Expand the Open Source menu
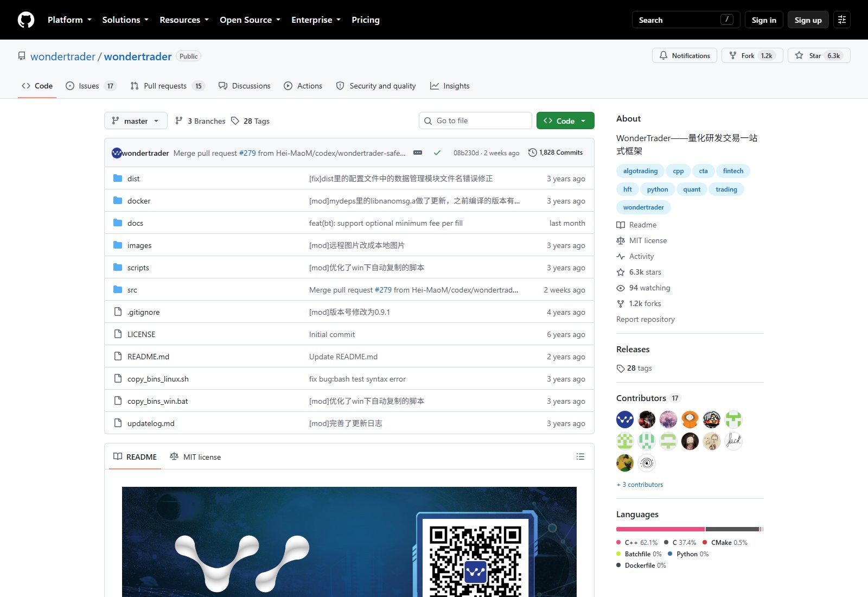This screenshot has width=868, height=597. [250, 20]
